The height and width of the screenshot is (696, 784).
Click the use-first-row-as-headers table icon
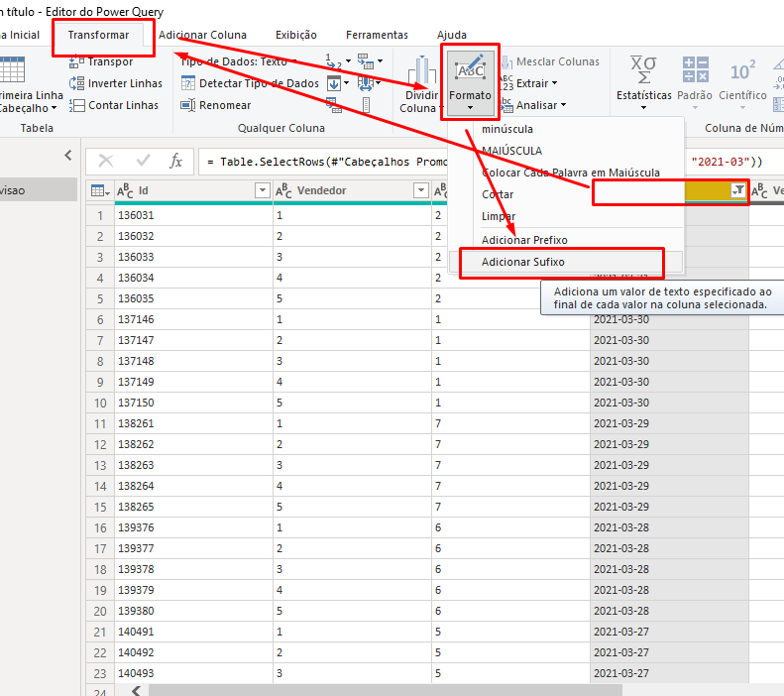12,69
